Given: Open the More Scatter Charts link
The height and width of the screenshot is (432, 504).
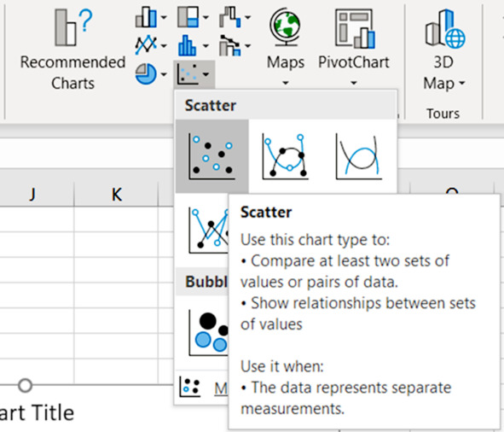Looking at the screenshot, I should click(x=221, y=388).
